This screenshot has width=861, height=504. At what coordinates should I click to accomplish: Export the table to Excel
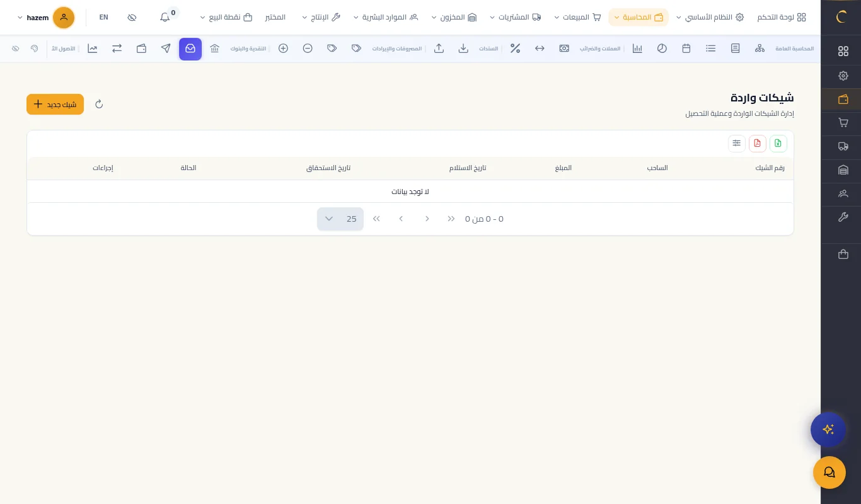tap(778, 144)
